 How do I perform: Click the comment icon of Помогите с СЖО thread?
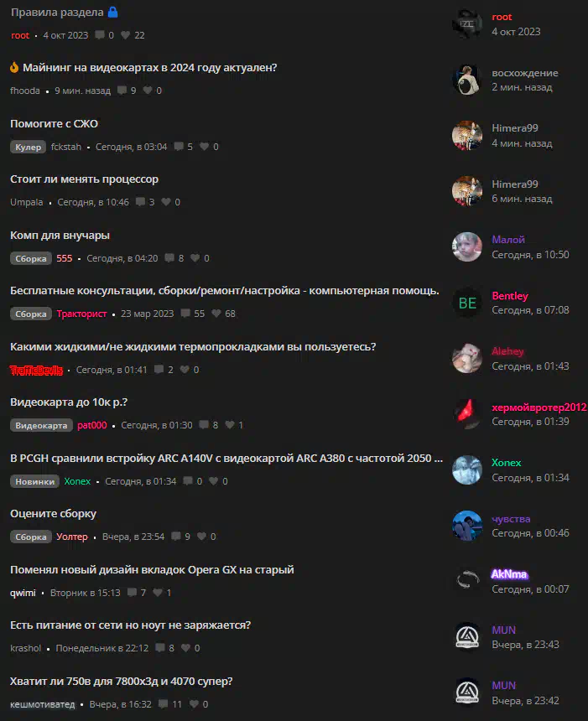tap(179, 147)
